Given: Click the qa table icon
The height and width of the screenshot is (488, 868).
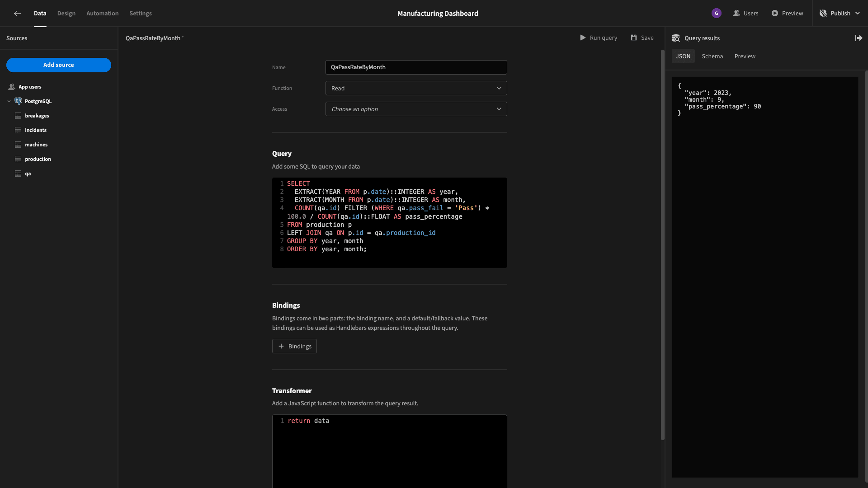Looking at the screenshot, I should coord(18,174).
